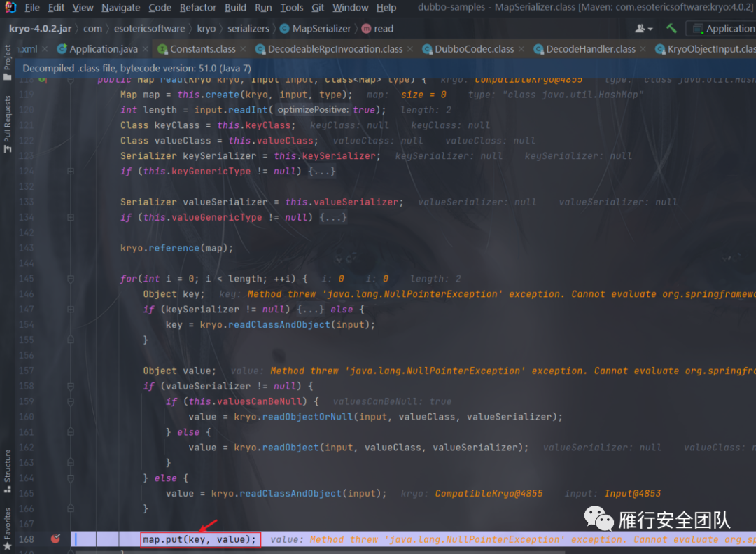This screenshot has width=756, height=554.
Task: Open the Run menu
Action: click(263, 8)
